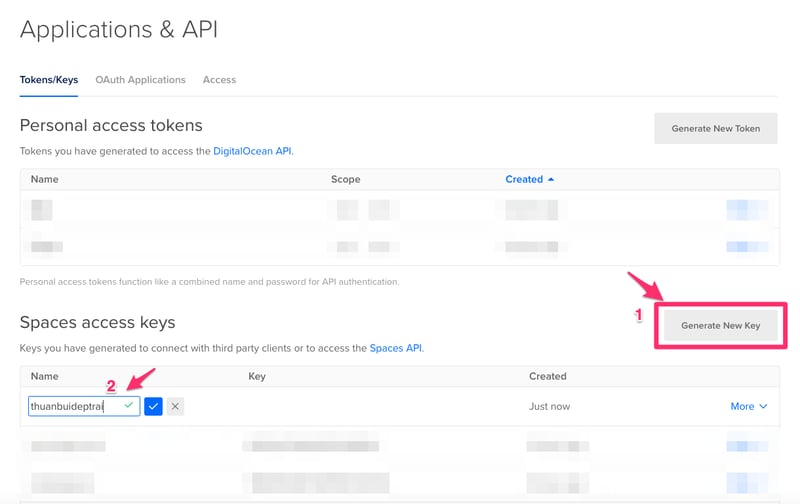Open the More dropdown for the new key
Screen dimensions: 800x504
coord(748,406)
